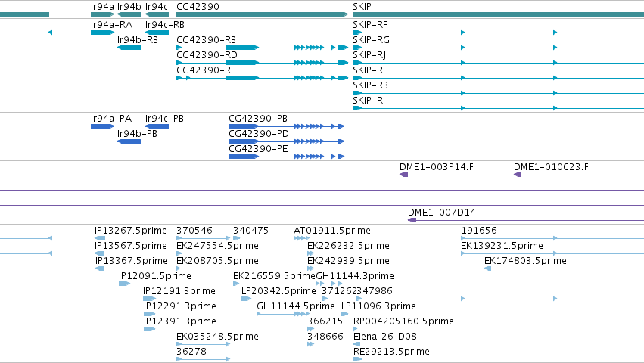Viewport: 644px width, 363px height.
Task: Select the Ir94a gene label
Action: [x=102, y=7]
